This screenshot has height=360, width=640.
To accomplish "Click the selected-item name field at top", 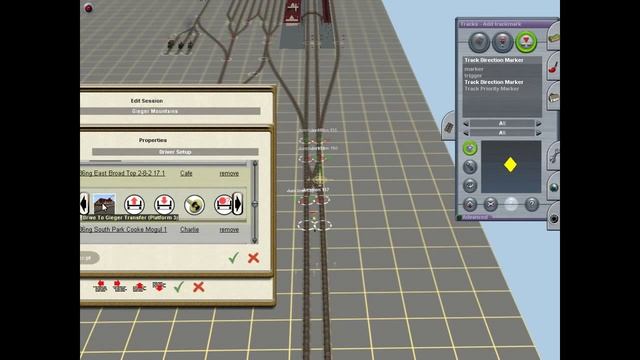I will tap(502, 60).
